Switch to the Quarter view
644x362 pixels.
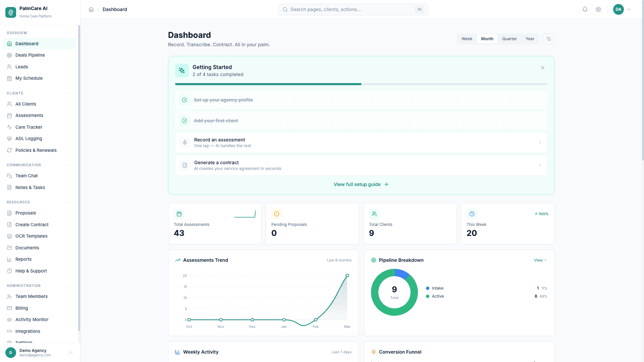click(509, 39)
